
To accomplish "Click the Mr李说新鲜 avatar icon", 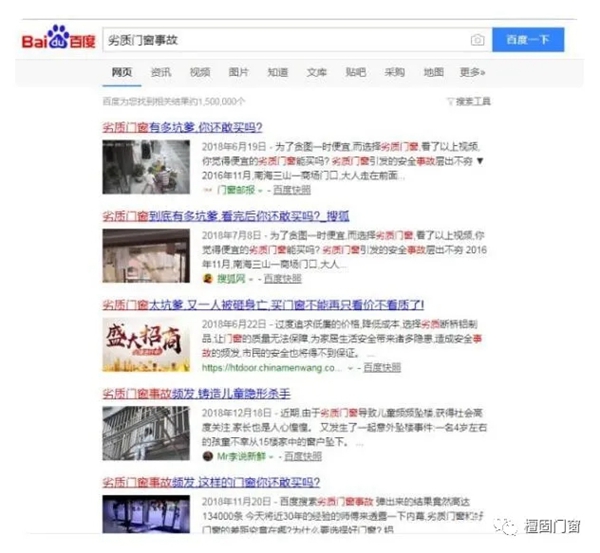I will [x=208, y=456].
